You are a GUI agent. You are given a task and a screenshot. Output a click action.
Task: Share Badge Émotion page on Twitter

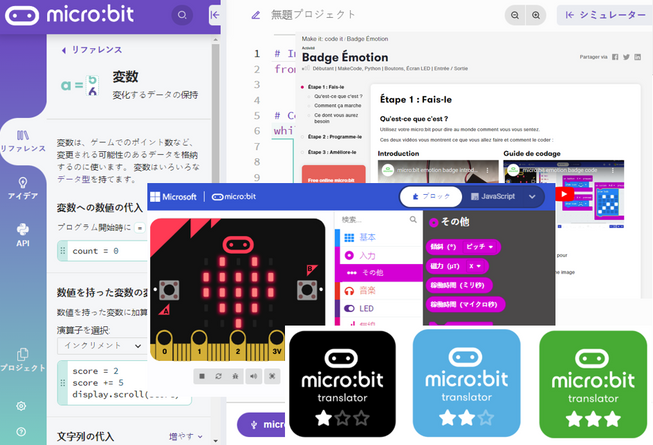(x=626, y=57)
